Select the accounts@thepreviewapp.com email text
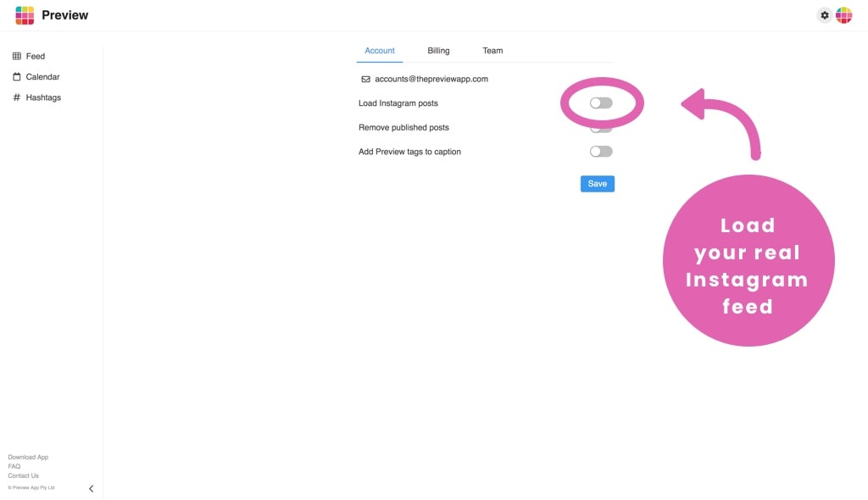Viewport: 868px width, 500px height. pos(431,79)
